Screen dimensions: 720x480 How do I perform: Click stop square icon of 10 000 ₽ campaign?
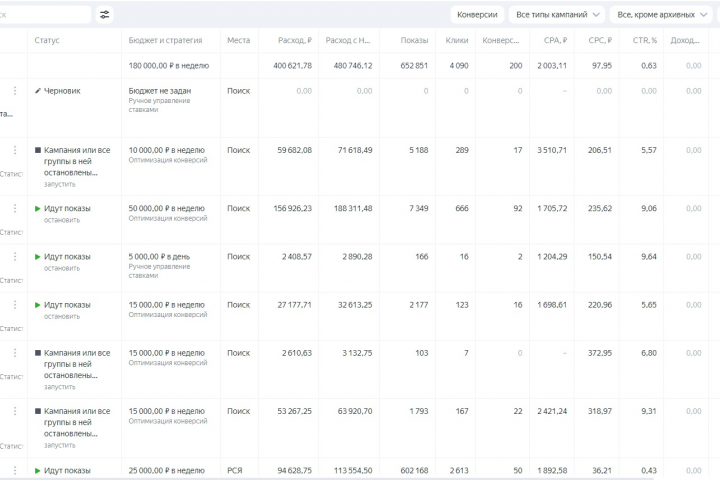[x=38, y=150]
